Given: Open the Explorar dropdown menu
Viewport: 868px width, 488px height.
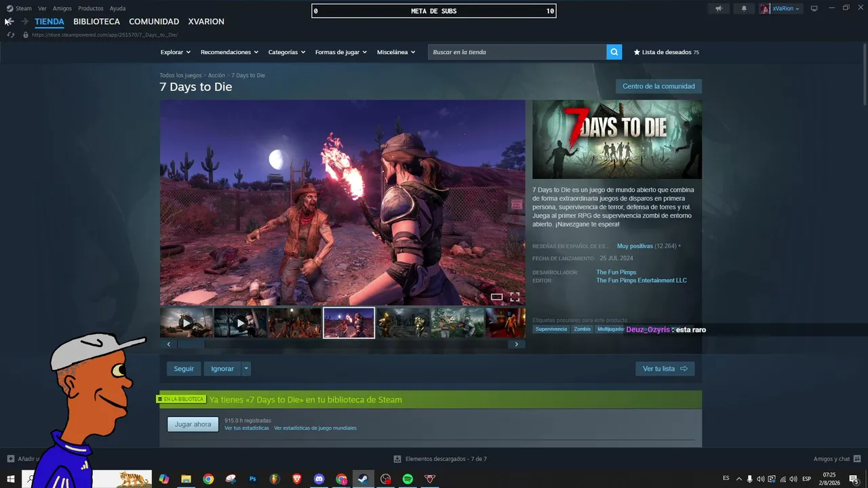Looking at the screenshot, I should [176, 52].
